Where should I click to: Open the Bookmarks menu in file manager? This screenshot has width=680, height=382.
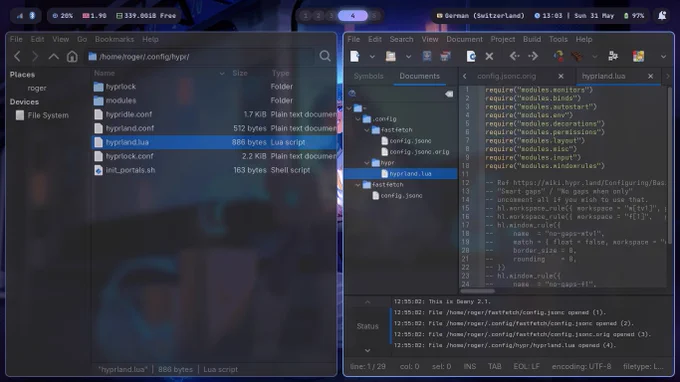pos(114,39)
